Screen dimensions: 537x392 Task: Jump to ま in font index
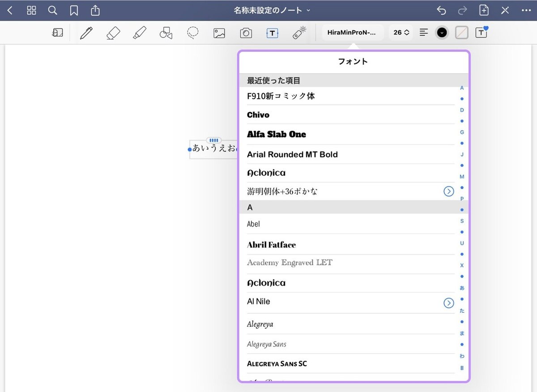462,333
